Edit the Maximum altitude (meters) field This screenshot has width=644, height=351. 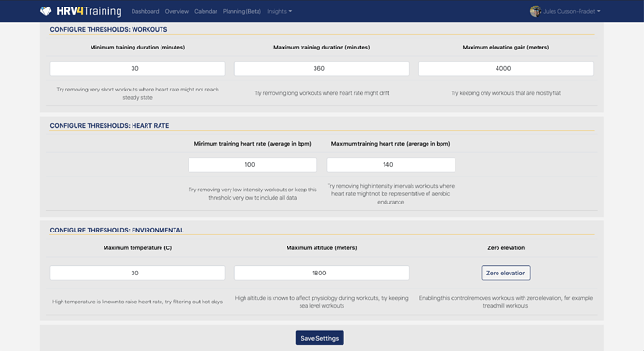click(322, 273)
